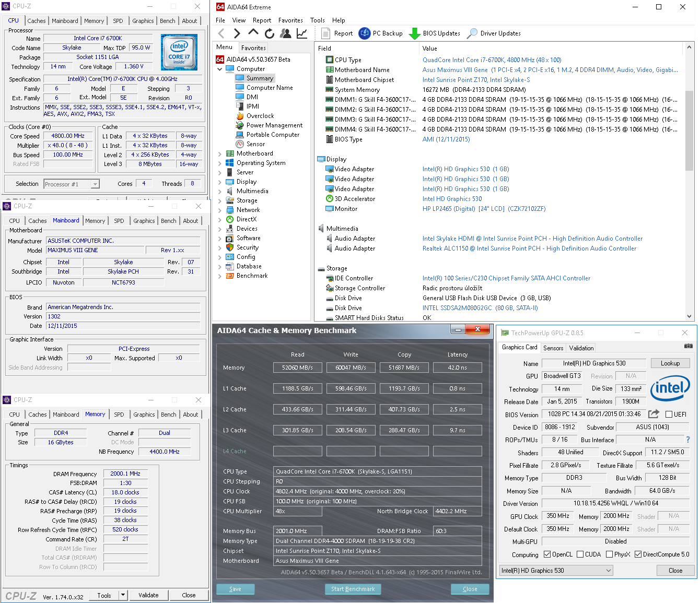The width and height of the screenshot is (700, 603).
Task: Click Save in benchmark window
Action: coord(235,589)
